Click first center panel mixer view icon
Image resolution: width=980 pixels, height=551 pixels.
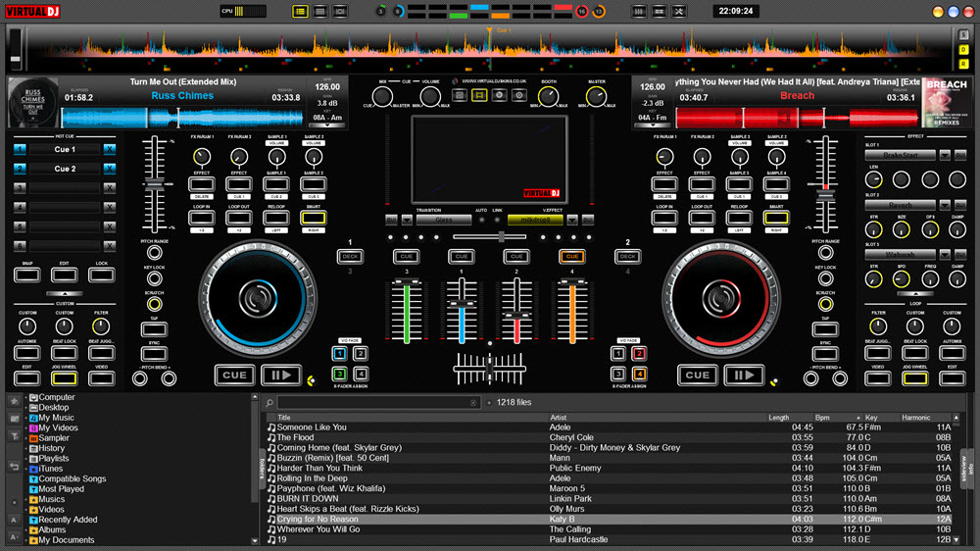460,95
